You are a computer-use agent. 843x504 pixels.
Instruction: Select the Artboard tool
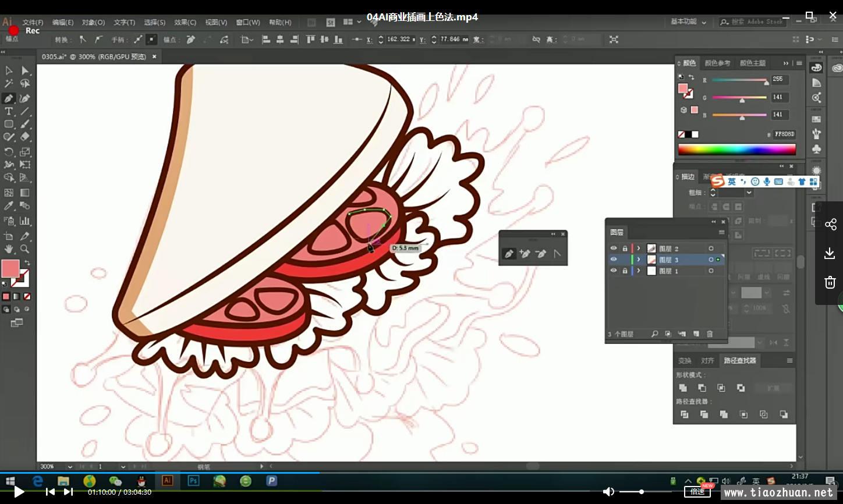tap(9, 236)
